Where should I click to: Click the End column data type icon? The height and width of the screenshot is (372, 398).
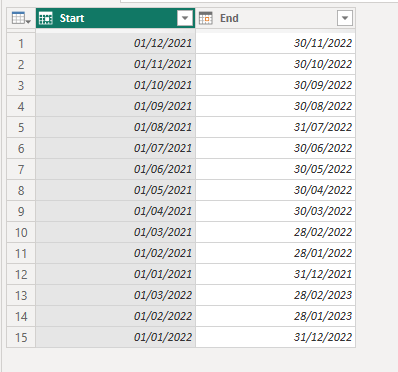(x=206, y=18)
